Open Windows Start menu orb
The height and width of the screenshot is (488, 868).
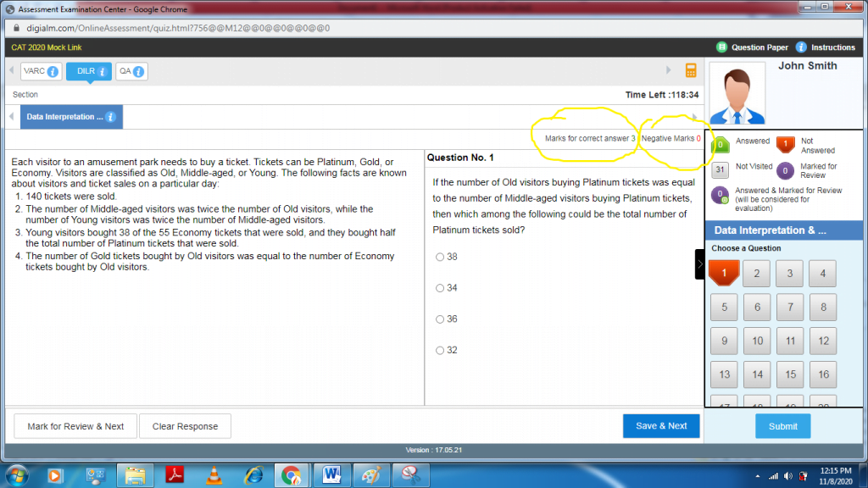[17, 475]
